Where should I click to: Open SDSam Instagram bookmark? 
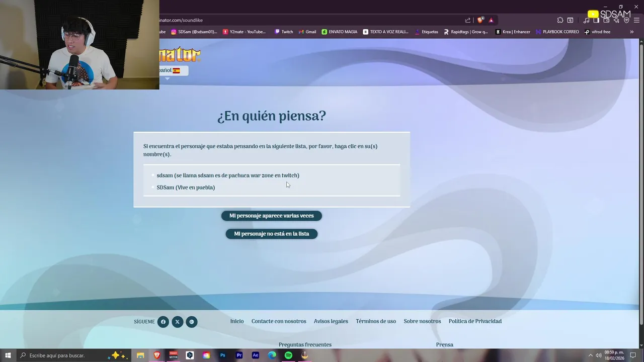(194, 32)
